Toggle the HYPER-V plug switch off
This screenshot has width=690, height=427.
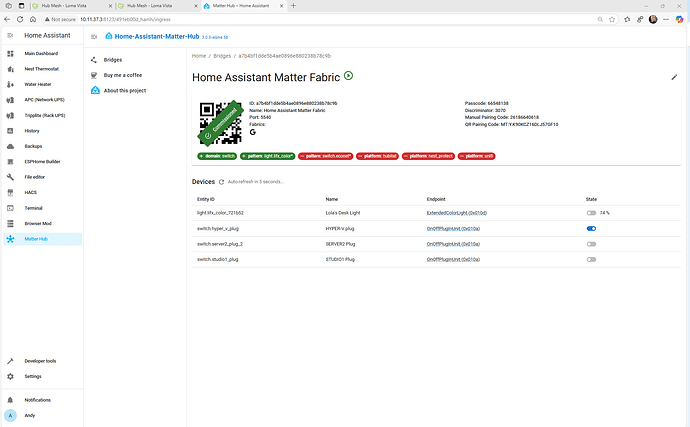(591, 228)
